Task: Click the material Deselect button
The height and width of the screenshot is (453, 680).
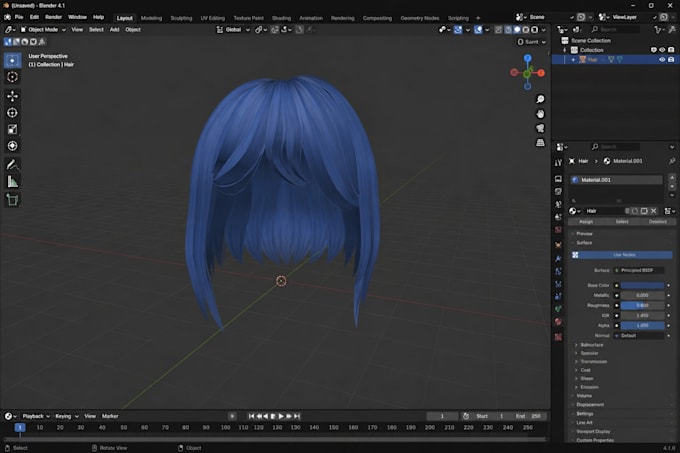Action: [x=657, y=222]
